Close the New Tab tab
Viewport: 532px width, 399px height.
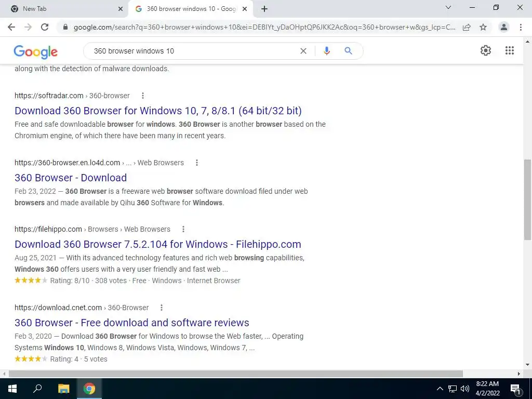point(120,9)
